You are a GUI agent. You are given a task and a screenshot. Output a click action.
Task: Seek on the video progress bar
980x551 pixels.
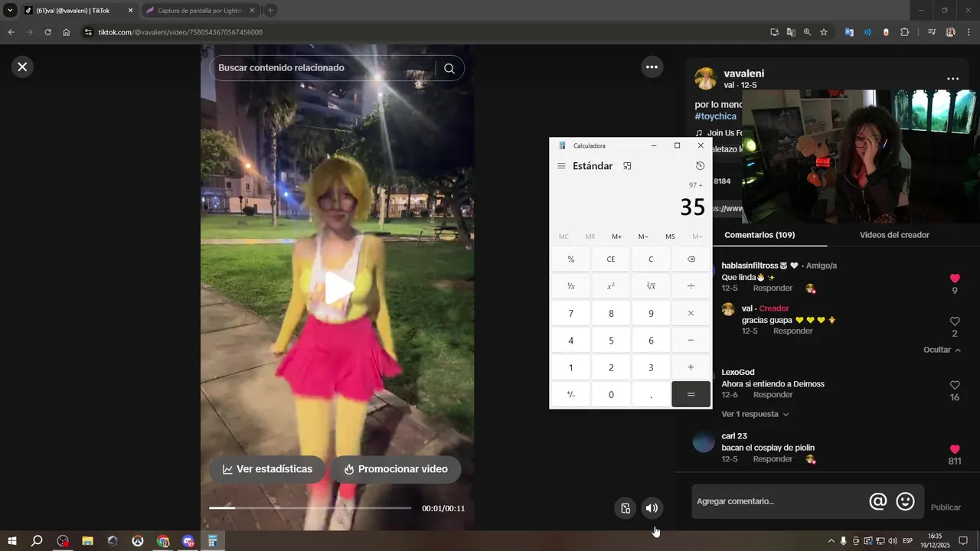(310, 508)
